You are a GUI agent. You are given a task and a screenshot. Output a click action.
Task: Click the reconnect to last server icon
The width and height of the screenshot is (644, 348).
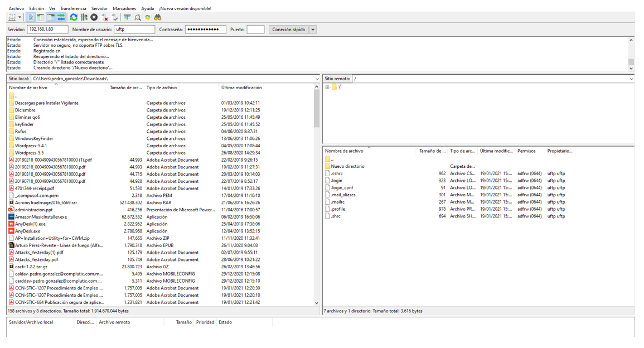point(115,17)
